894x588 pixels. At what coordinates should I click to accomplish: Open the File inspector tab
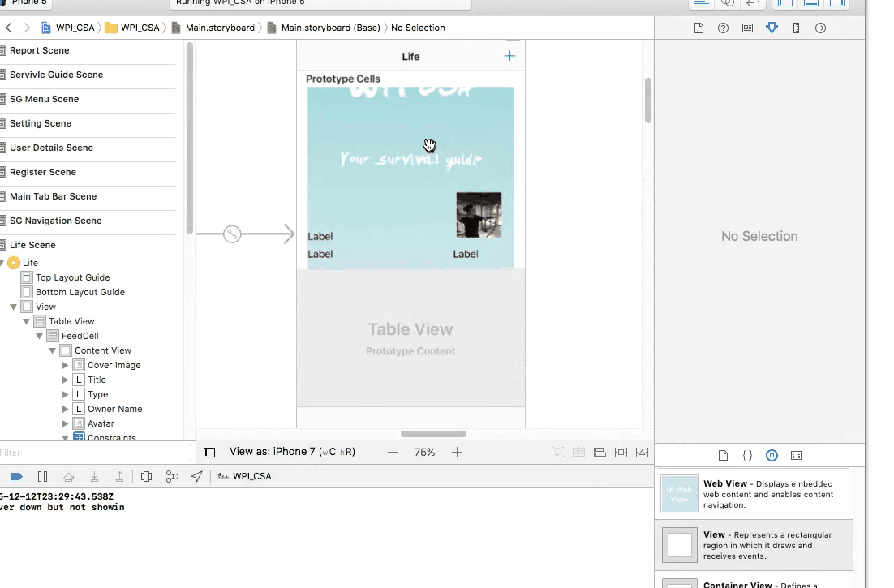pyautogui.click(x=698, y=28)
